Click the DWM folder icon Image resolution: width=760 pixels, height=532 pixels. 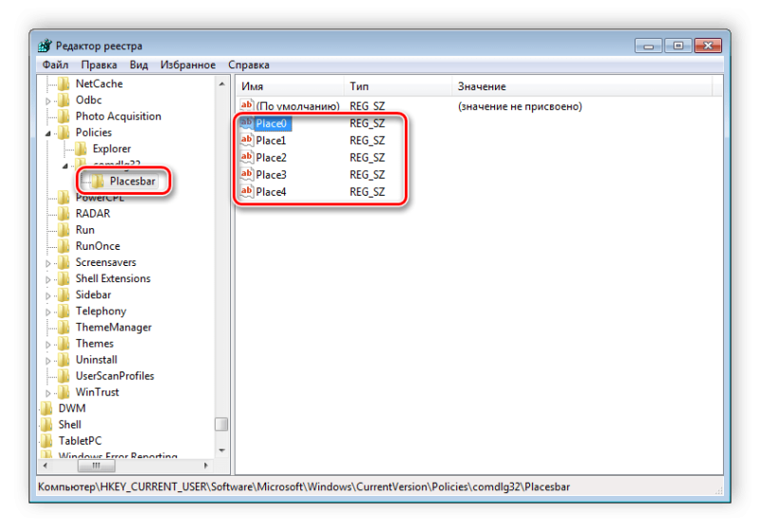pos(47,408)
